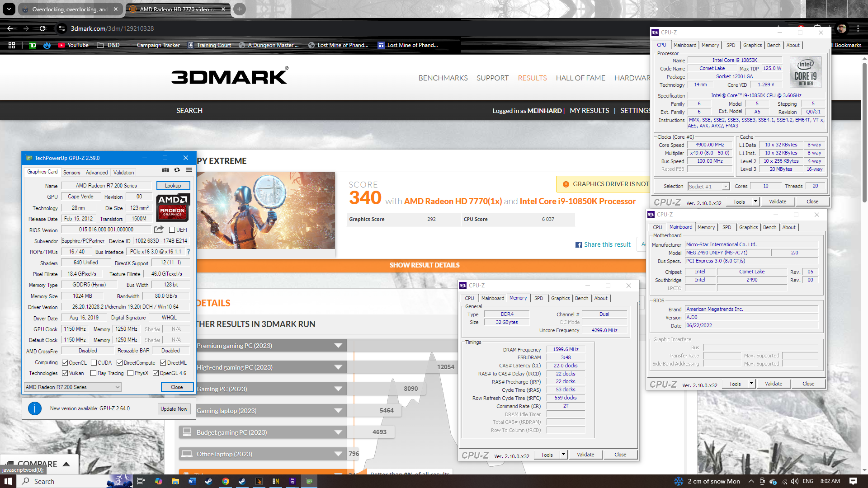Toggle the PhysX checkbox
Viewport: 868px width, 488px height.
(x=130, y=373)
